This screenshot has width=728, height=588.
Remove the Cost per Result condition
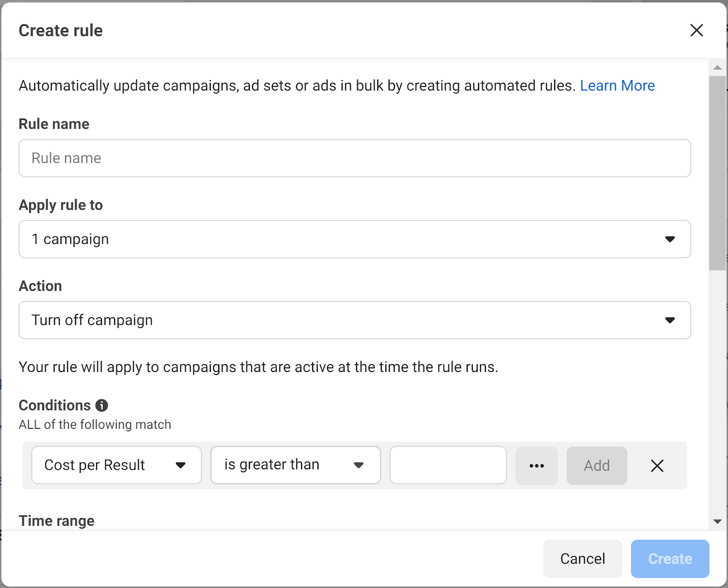click(x=657, y=466)
